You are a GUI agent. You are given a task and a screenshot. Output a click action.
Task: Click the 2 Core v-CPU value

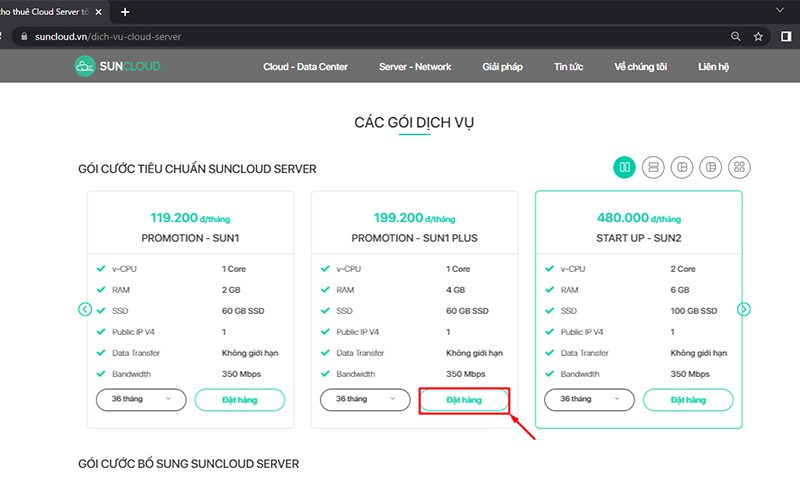click(x=683, y=269)
